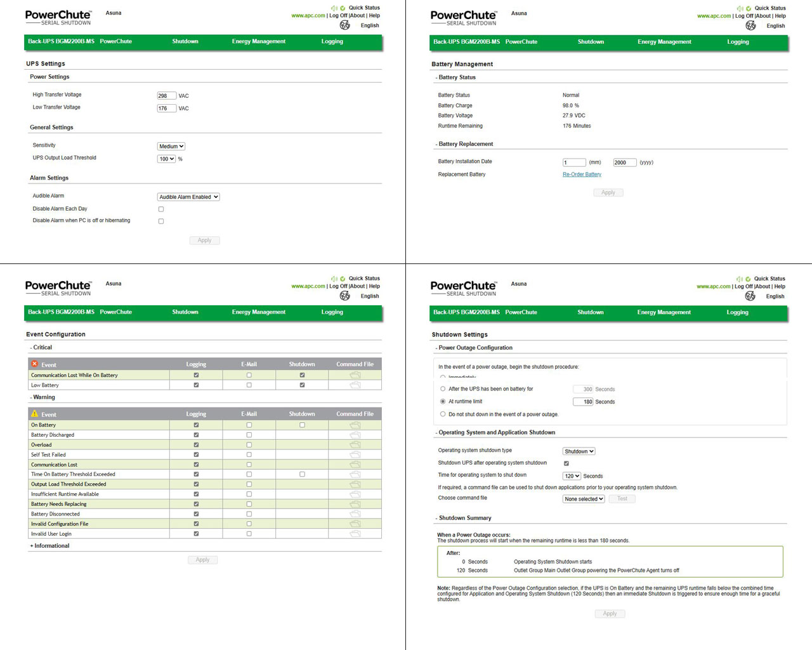
Task: Select After the UPS has been on battery for
Action: (443, 389)
